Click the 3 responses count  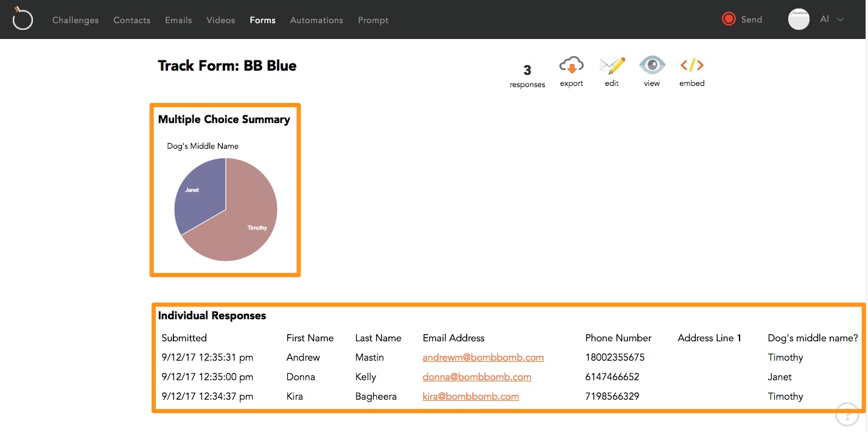(x=527, y=76)
